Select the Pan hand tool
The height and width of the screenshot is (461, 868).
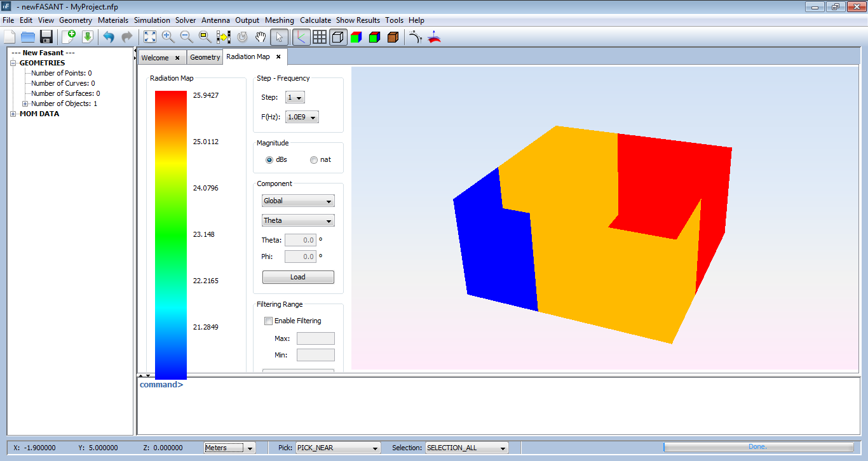tap(261, 37)
